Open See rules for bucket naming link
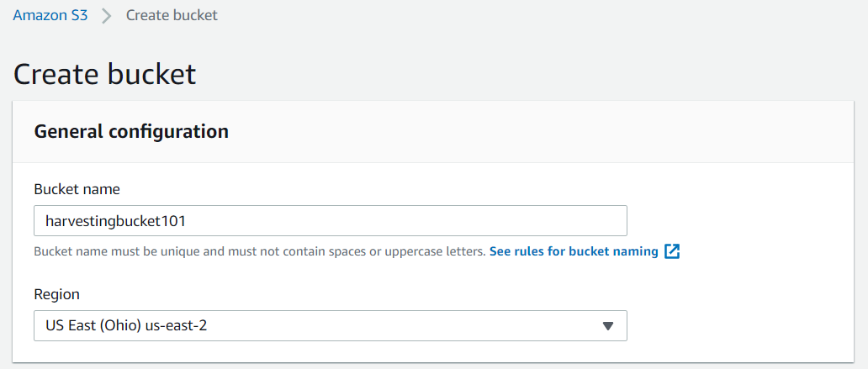 click(x=574, y=251)
